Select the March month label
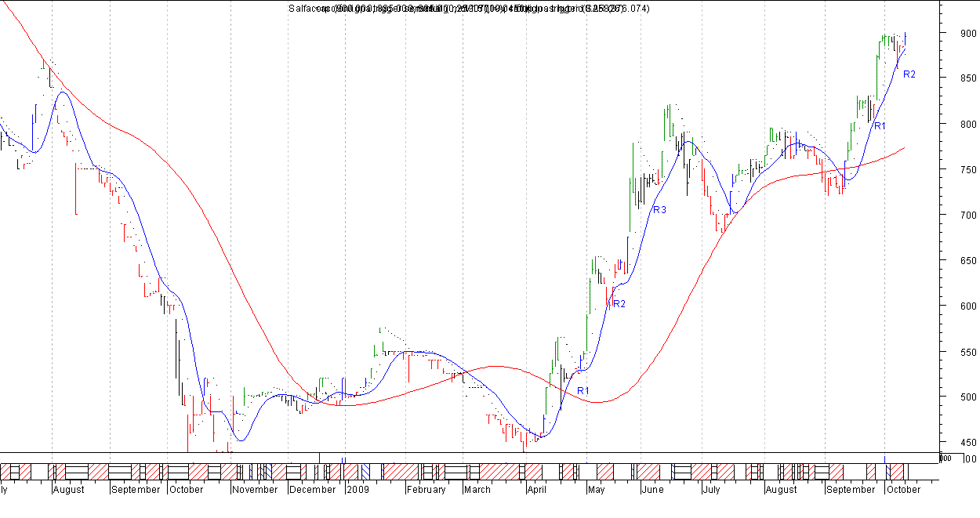 tap(477, 490)
